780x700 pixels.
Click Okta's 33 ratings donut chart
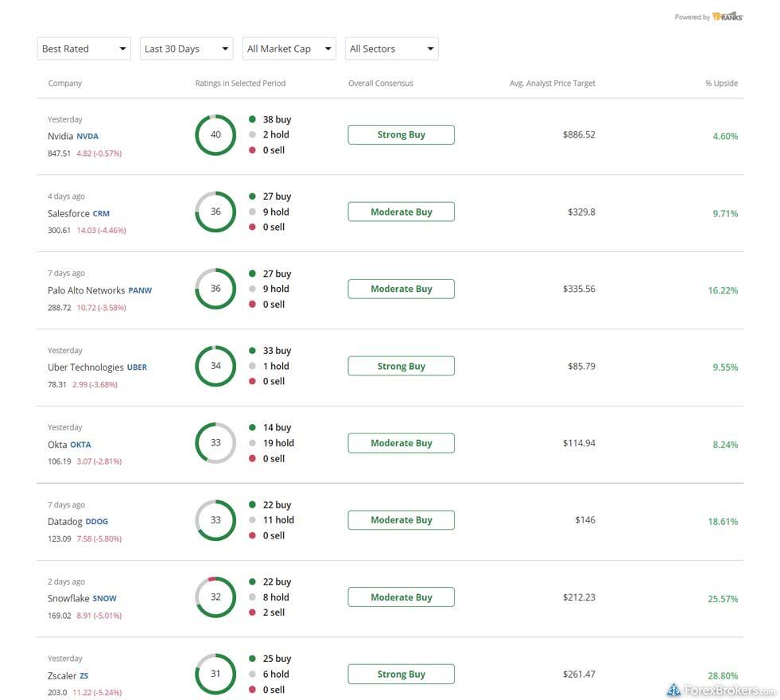pyautogui.click(x=215, y=443)
